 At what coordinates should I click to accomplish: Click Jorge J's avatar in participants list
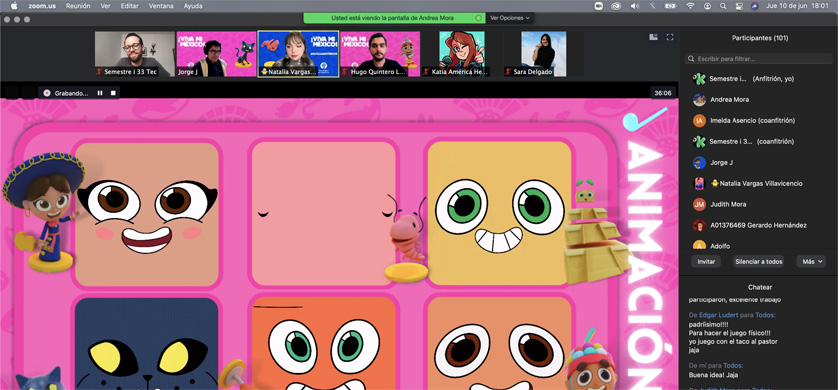click(699, 162)
